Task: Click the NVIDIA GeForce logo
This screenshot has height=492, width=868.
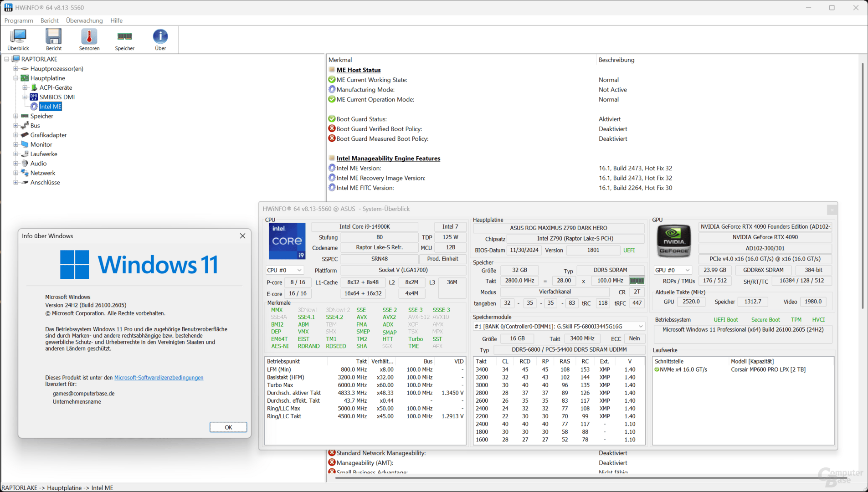Action: pos(673,241)
